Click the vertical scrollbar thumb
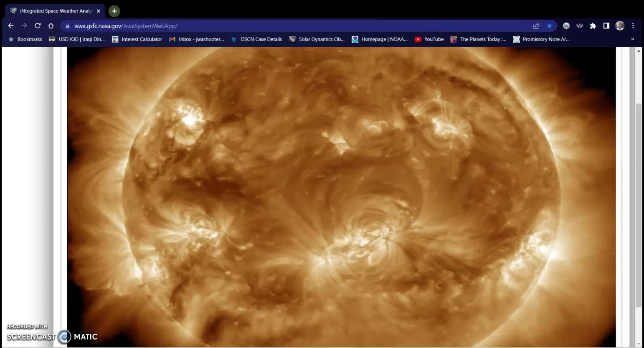The width and height of the screenshot is (644, 348). tap(639, 205)
